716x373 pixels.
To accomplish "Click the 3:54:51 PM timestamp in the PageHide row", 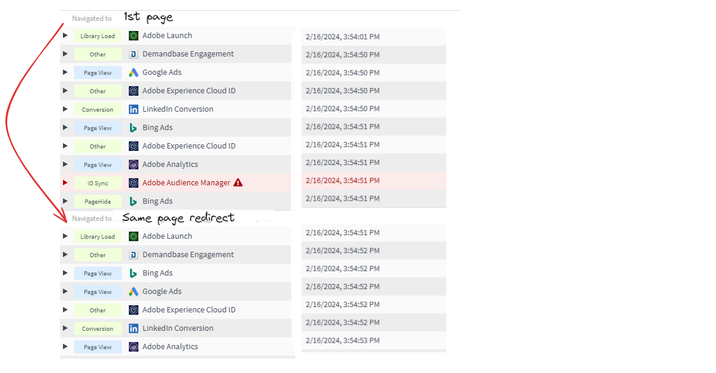I will coord(342,198).
